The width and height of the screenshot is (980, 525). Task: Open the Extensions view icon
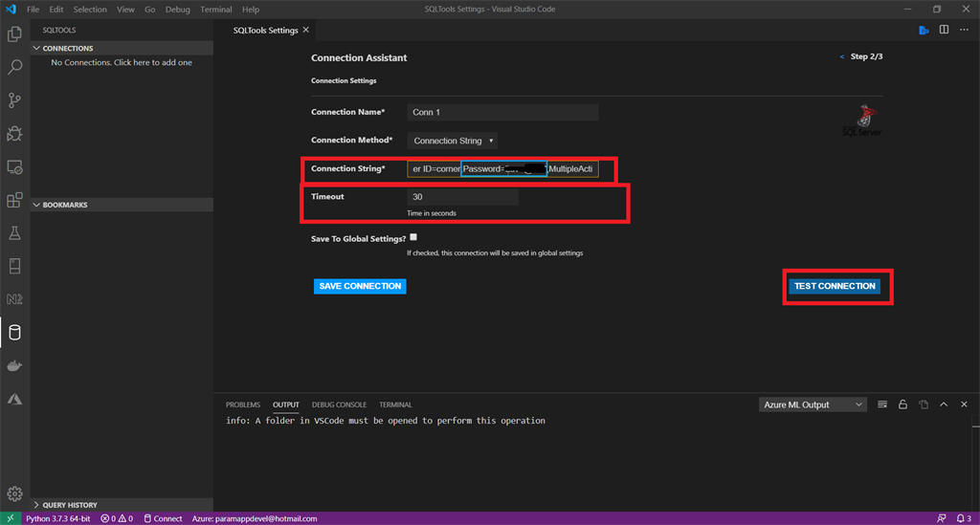point(14,200)
